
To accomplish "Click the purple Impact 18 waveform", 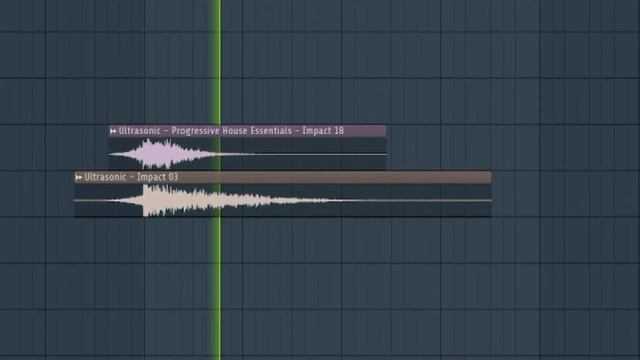I will [x=247, y=154].
